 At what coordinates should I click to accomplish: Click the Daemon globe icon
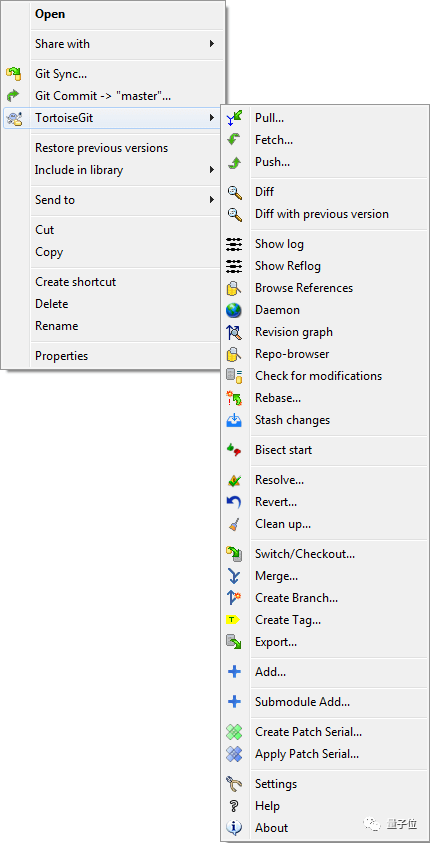[234, 310]
